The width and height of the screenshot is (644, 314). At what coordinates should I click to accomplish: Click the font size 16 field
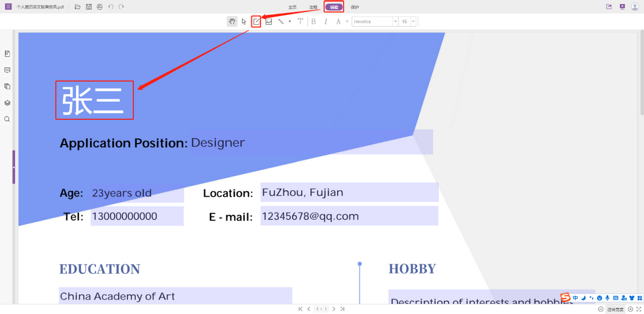[405, 21]
